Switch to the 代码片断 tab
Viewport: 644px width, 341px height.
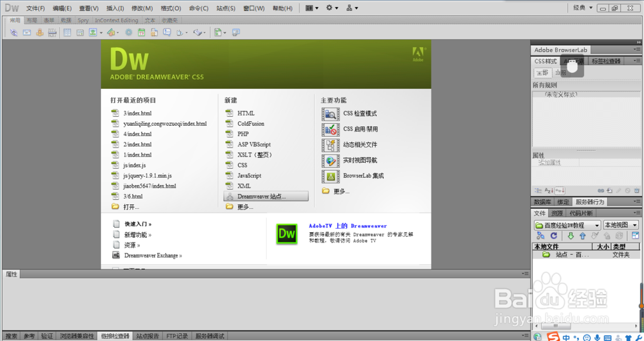coord(581,213)
